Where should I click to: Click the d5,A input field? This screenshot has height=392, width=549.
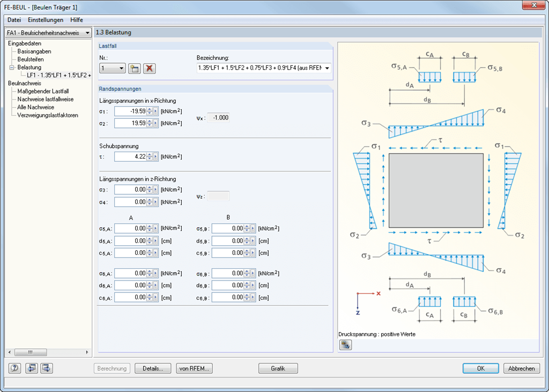click(x=130, y=241)
